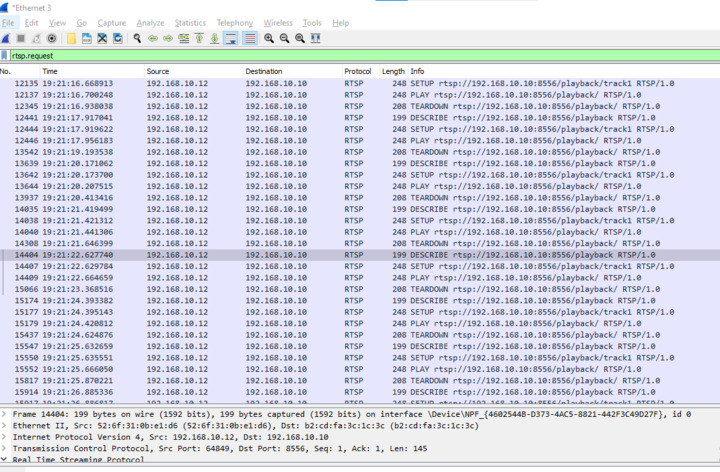
Task: Click the close capture file icon
Action: pos(102,38)
